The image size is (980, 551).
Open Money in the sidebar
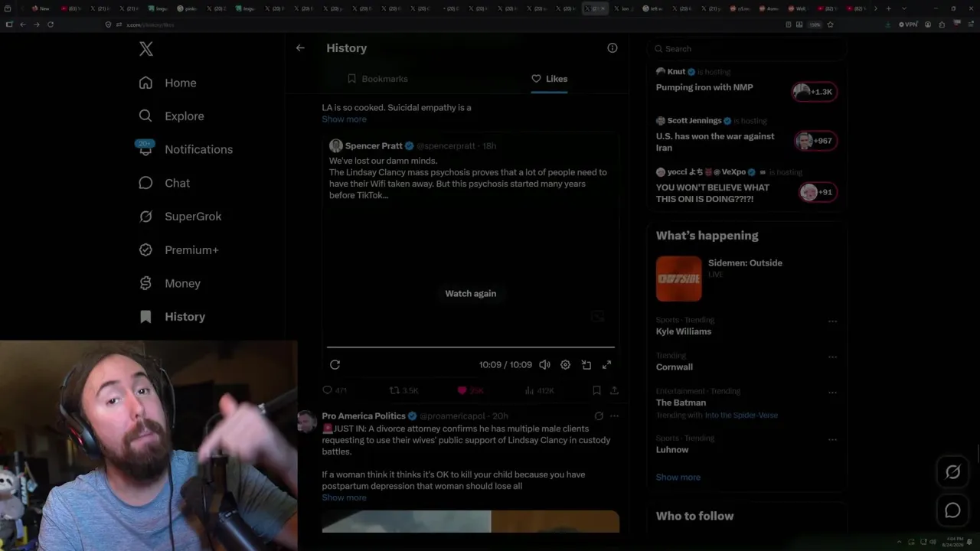click(170, 283)
